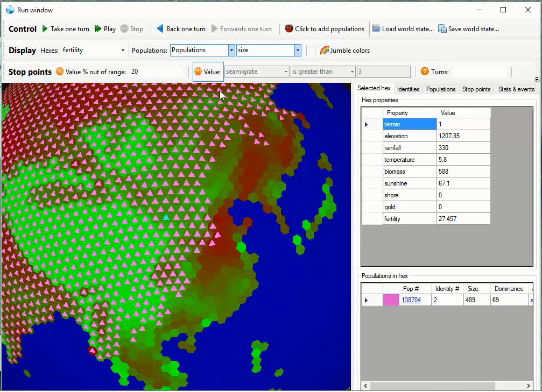
Task: Start simulation with the Play button
Action: (105, 29)
